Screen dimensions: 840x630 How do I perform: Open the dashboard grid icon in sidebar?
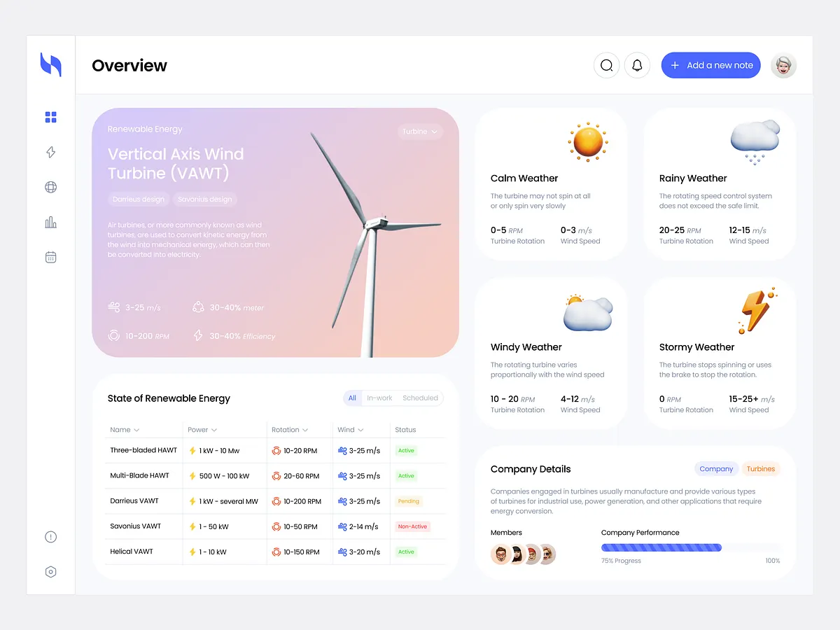50,117
